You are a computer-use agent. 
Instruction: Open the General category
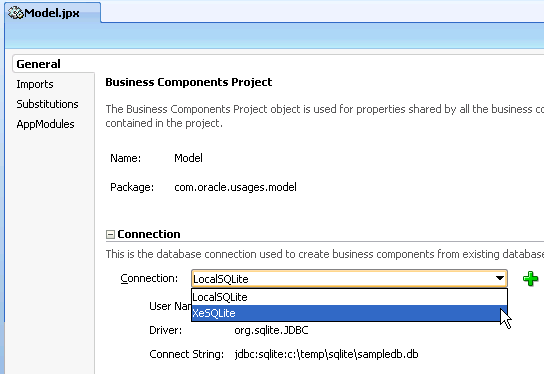point(38,64)
